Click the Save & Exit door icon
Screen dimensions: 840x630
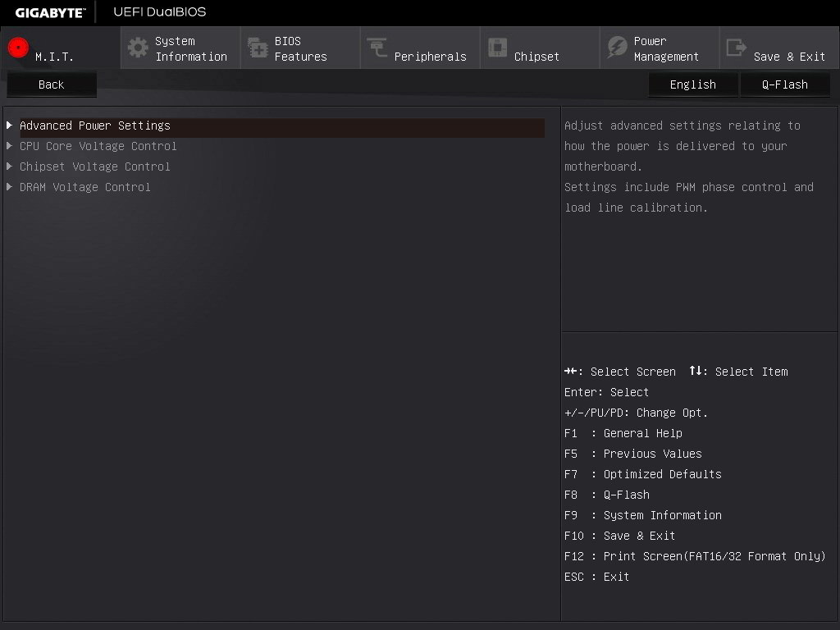click(736, 48)
